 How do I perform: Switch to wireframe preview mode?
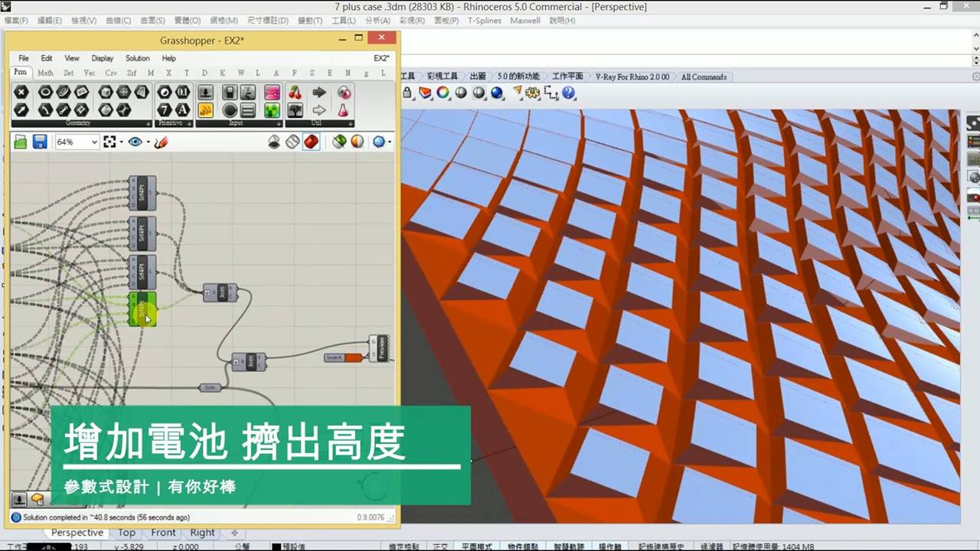pyautogui.click(x=292, y=142)
